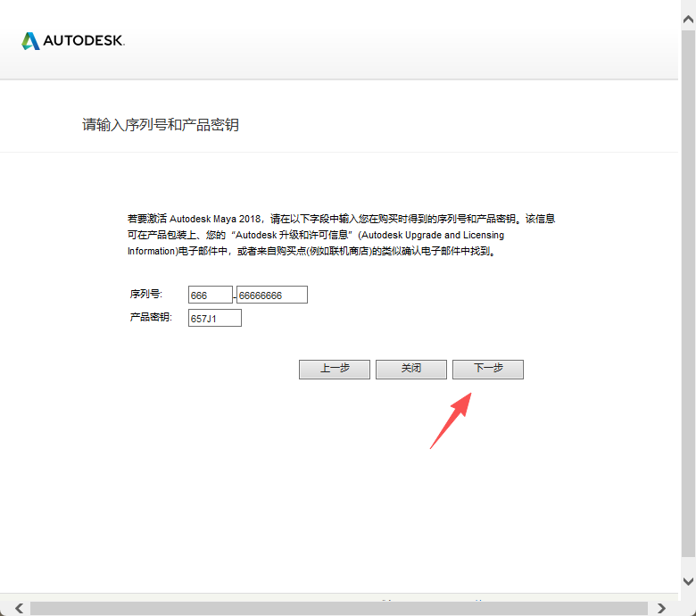
Task: Click the 下一步 (Next) button
Action: 488,369
